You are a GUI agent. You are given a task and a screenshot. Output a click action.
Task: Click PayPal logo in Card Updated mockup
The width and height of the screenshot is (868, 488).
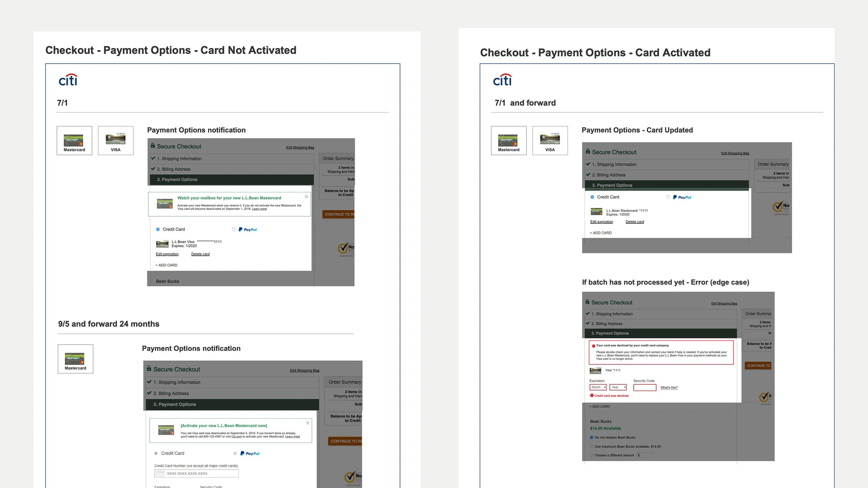click(682, 197)
